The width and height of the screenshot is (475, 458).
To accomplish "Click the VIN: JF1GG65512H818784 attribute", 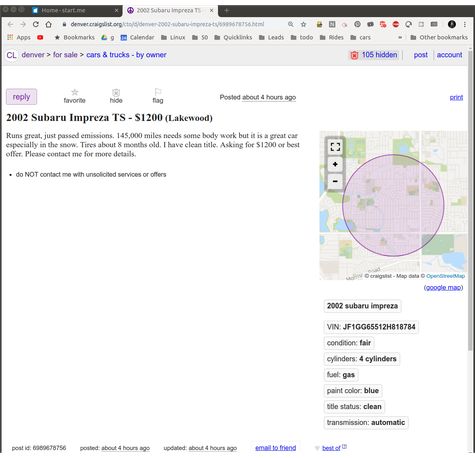I will (x=371, y=327).
